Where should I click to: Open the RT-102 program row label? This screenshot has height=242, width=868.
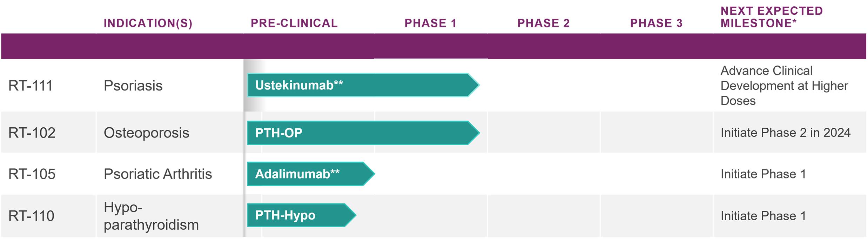pyautogui.click(x=32, y=133)
